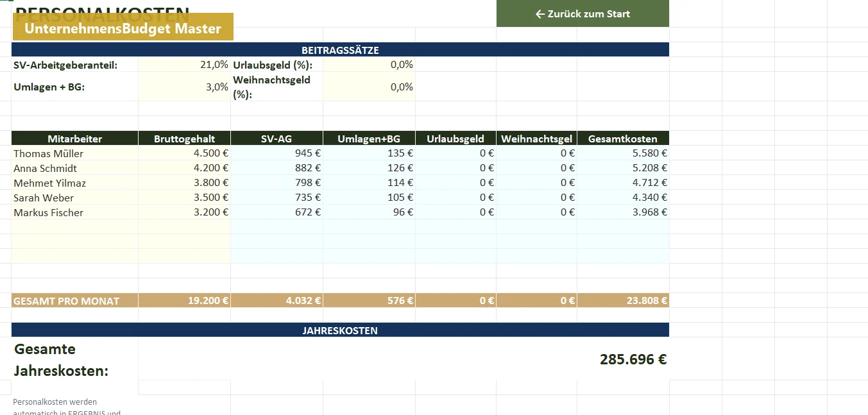This screenshot has width=868, height=415.
Task: Select Markus Fischer's gross salary 3.200 €
Action: point(185,212)
